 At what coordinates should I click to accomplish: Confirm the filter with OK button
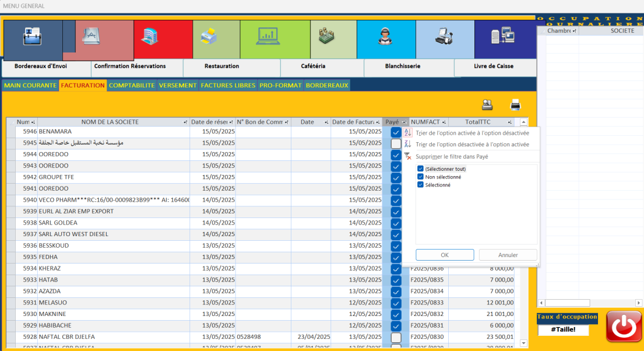tap(445, 255)
